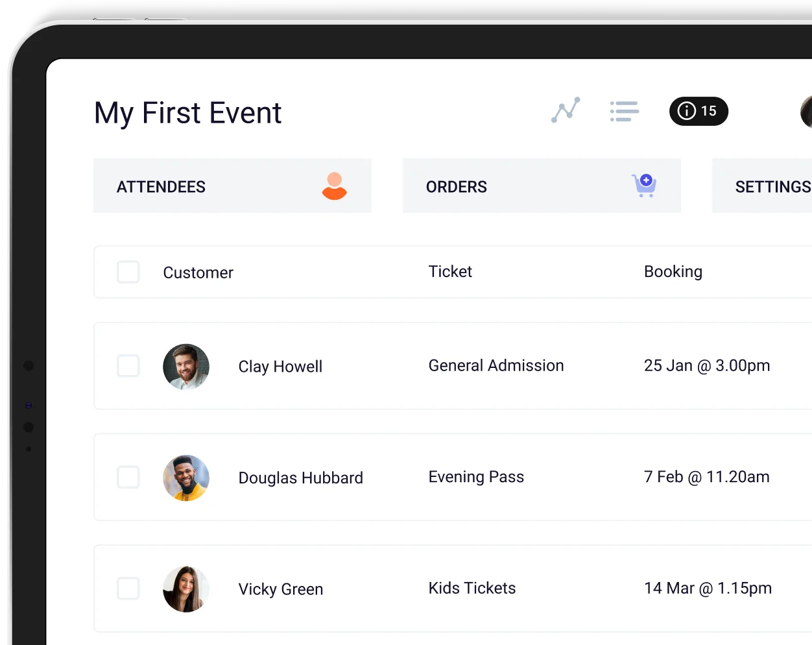Switch to list view using the list icon
The image size is (812, 645).
tap(624, 111)
